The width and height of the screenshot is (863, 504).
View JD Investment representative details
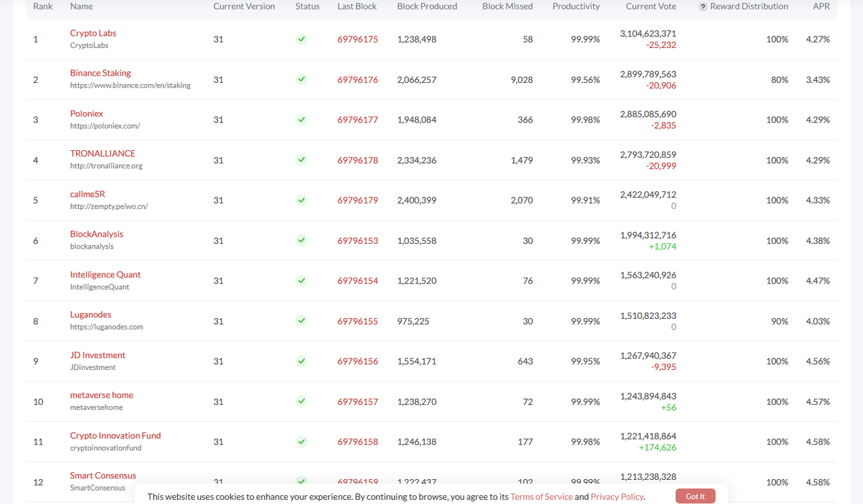click(98, 355)
